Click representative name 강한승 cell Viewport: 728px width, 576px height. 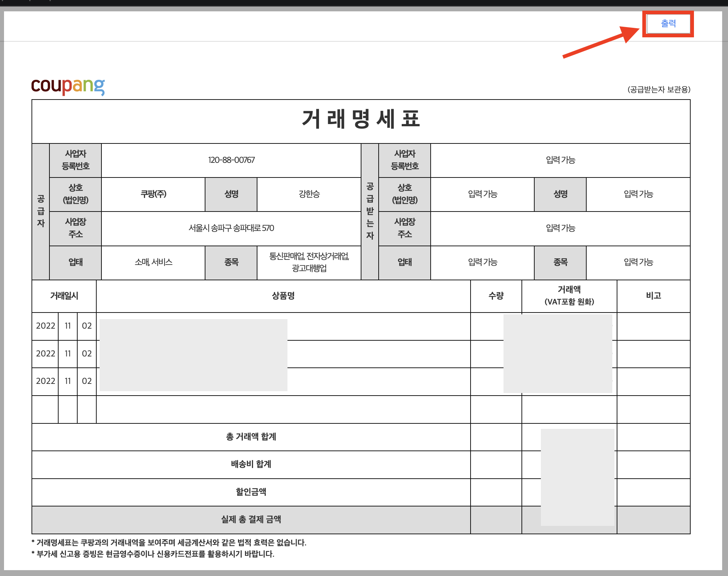[x=309, y=194]
